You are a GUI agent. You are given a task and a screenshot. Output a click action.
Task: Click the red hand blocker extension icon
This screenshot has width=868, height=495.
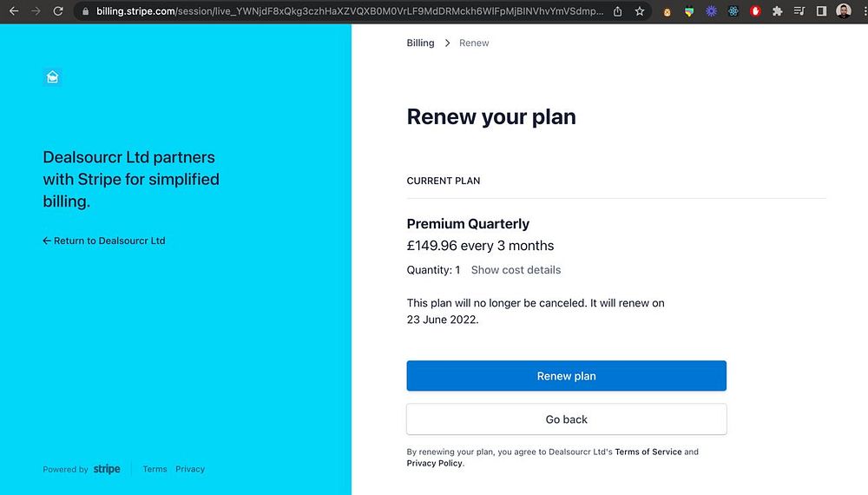tap(755, 11)
